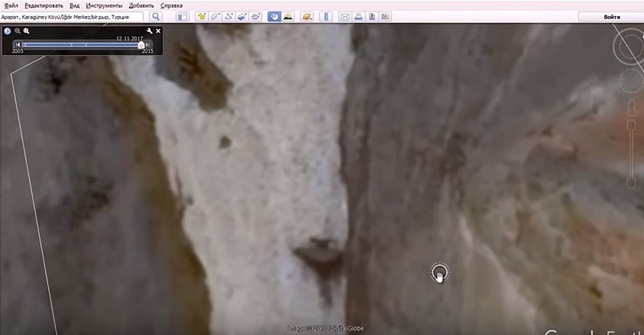Click the historical imagery timeline slider handle

click(x=141, y=45)
